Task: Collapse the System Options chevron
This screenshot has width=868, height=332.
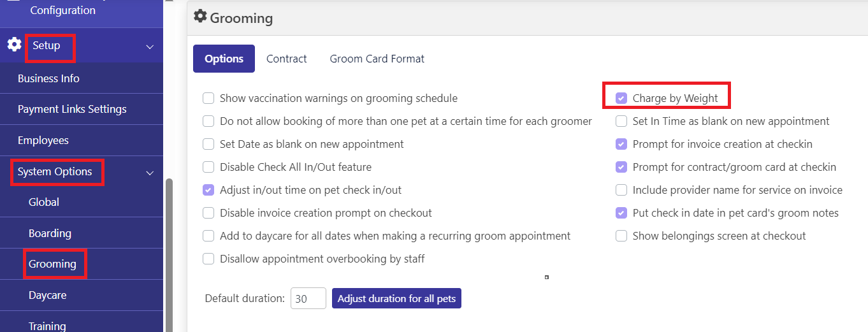Action: point(150,173)
